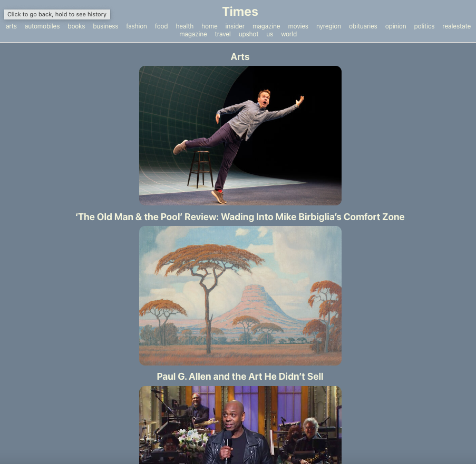476x464 pixels.
Task: Go to the home section
Action: (x=209, y=26)
